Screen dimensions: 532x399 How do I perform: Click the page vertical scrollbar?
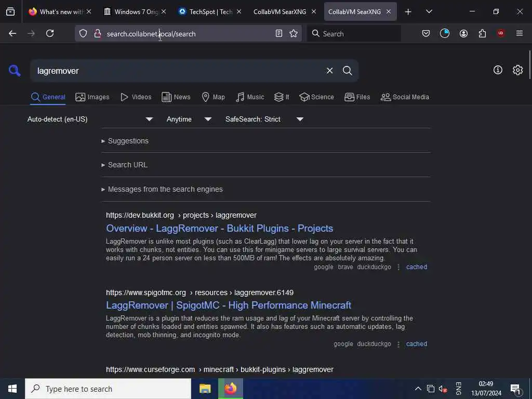coord(529,64)
